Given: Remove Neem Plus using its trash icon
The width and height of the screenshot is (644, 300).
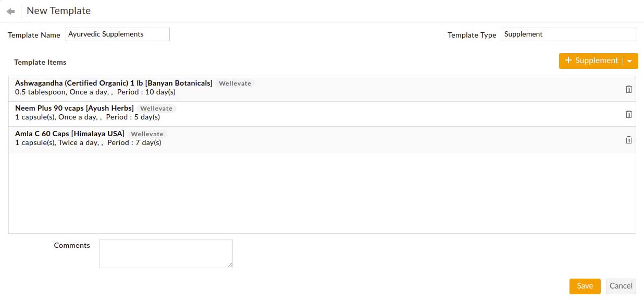Looking at the screenshot, I should tap(628, 114).
